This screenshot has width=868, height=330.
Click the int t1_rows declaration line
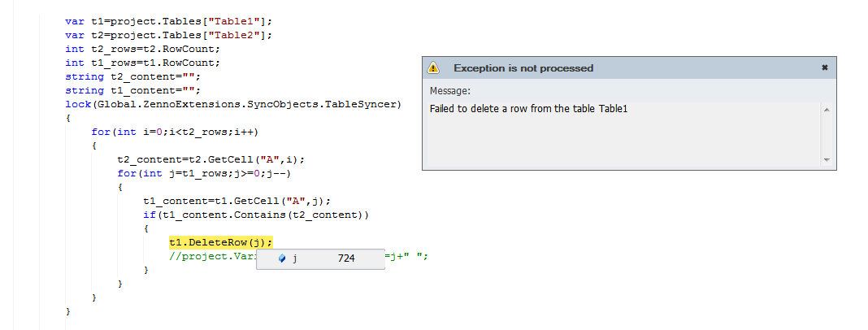click(143, 63)
